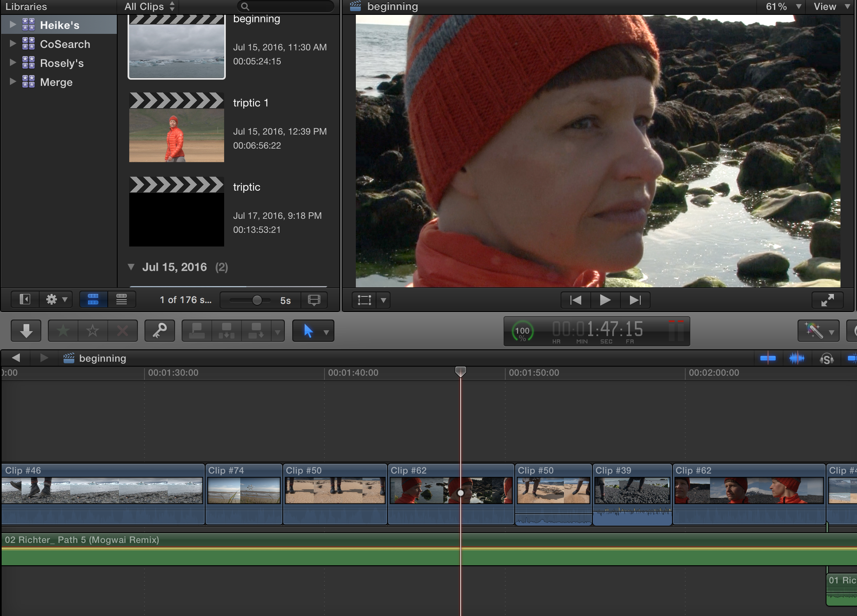The width and height of the screenshot is (857, 616).
Task: Jump to next edit in viewer
Action: [635, 300]
